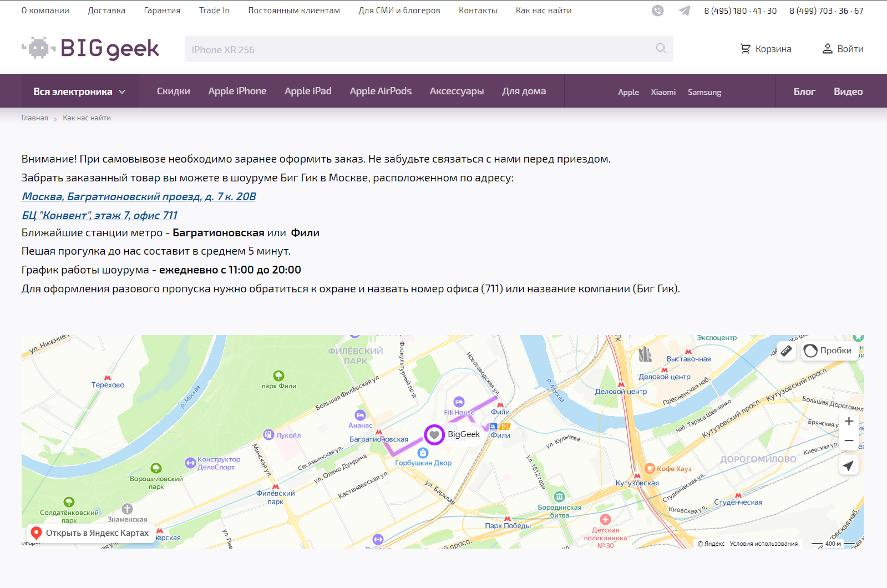The image size is (887, 588).
Task: Open the Скидки menu item
Action: point(174,91)
